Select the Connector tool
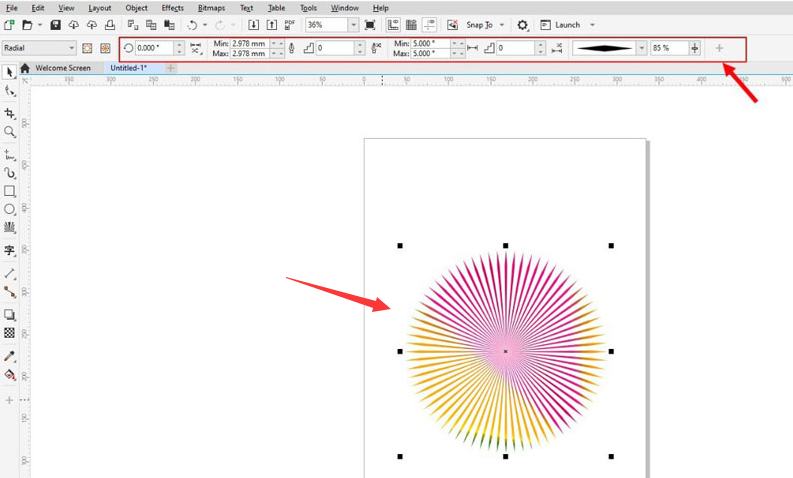 click(x=9, y=292)
